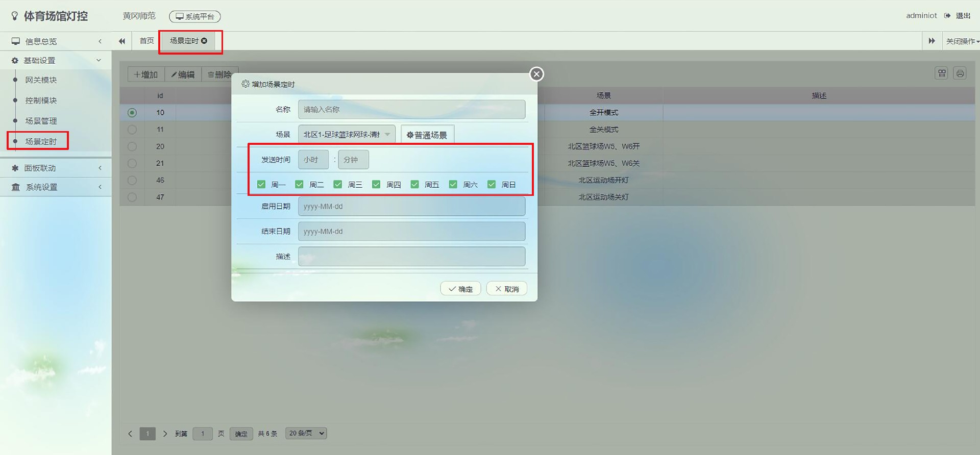Disable the 周日 checkbox
980x455 pixels.
coord(492,184)
